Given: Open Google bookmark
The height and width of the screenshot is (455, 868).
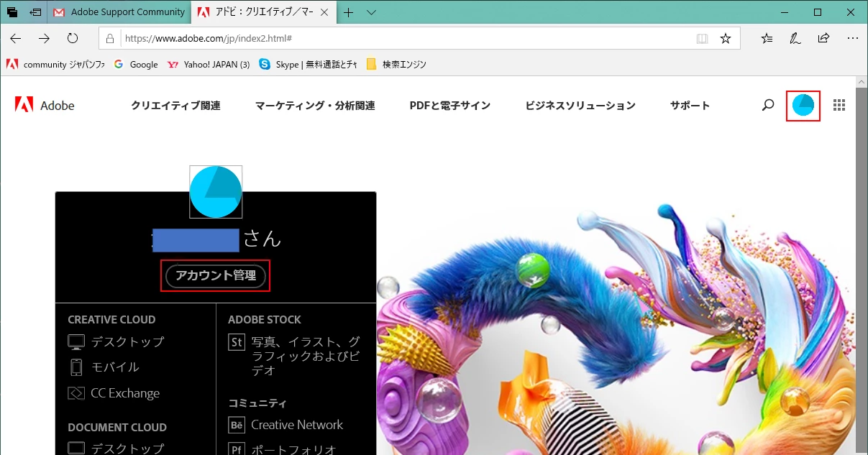Looking at the screenshot, I should pyautogui.click(x=136, y=64).
